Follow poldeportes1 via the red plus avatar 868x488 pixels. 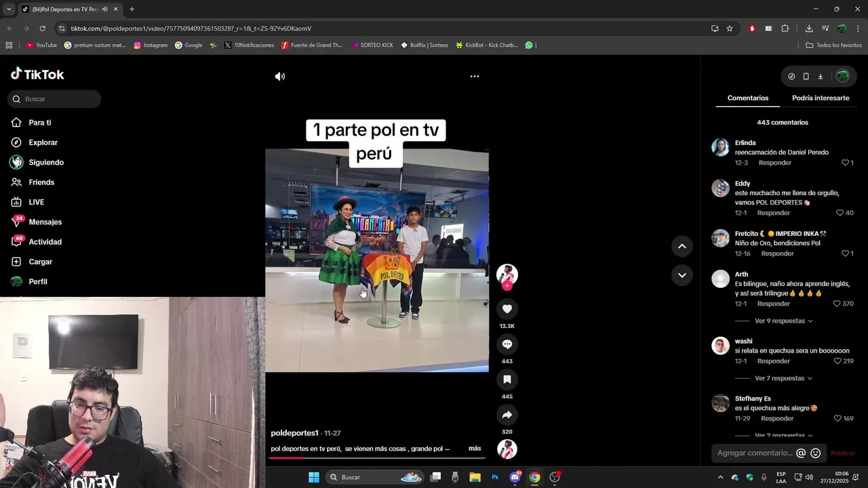(x=507, y=285)
